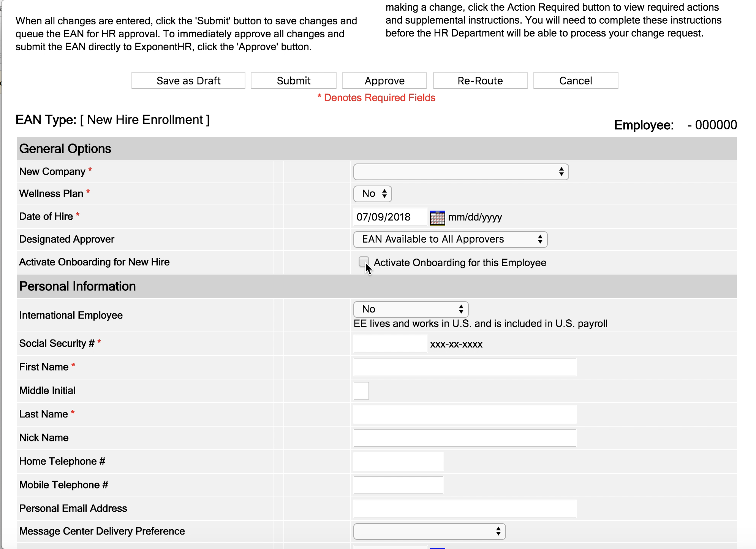The image size is (756, 549).
Task: Open the Designated Approver dropdown
Action: (450, 239)
